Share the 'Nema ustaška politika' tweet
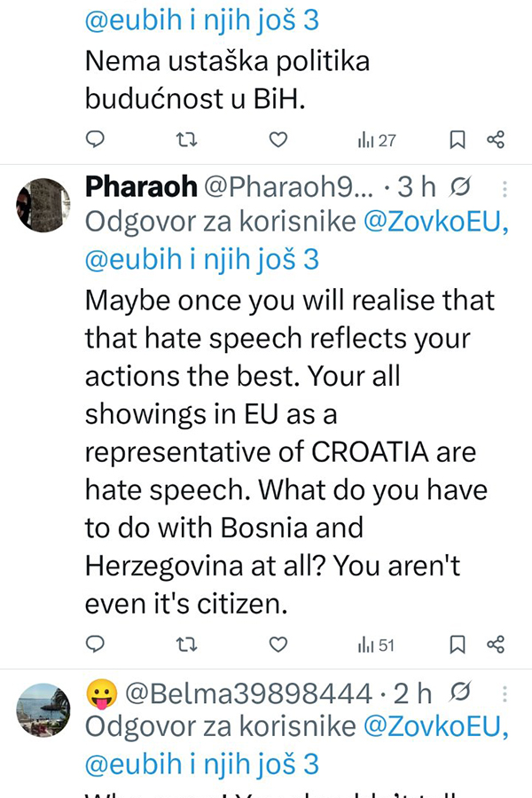 tap(496, 139)
